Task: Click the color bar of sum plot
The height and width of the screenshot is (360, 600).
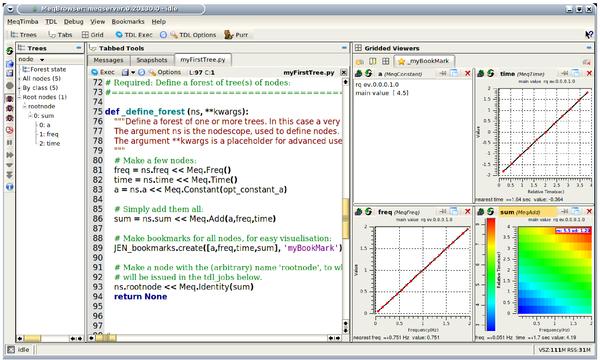Action: click(490, 274)
